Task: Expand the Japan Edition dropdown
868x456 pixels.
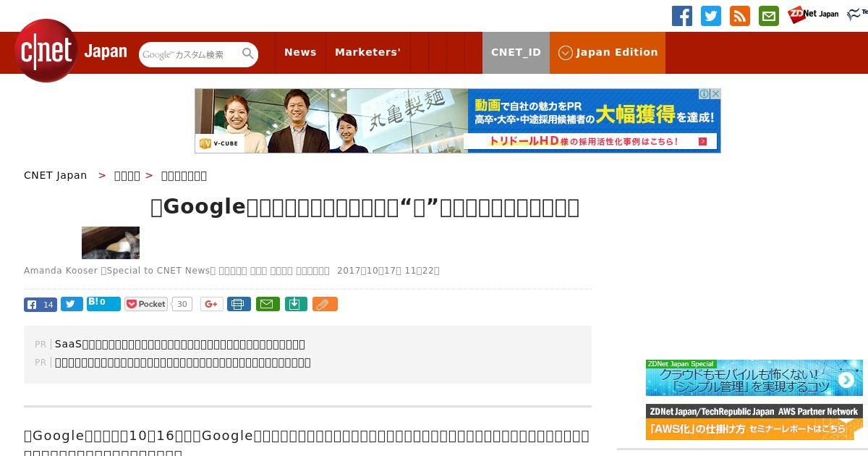Action: tap(608, 52)
